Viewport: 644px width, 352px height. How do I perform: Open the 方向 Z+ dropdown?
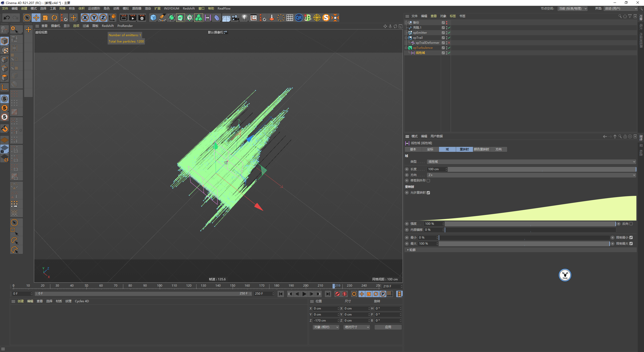(531, 175)
